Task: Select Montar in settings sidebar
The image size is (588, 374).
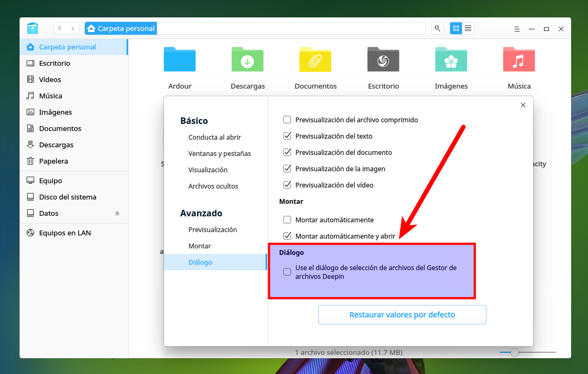Action: (200, 246)
